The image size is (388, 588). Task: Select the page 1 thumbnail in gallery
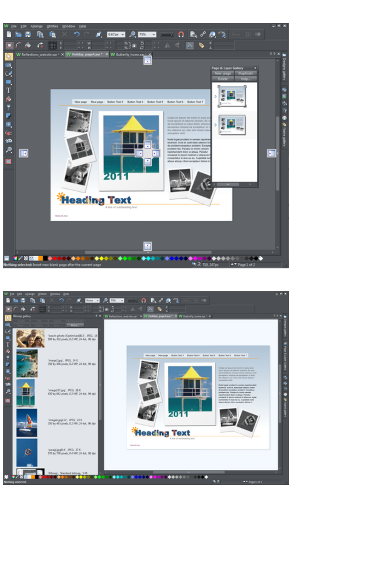(232, 96)
